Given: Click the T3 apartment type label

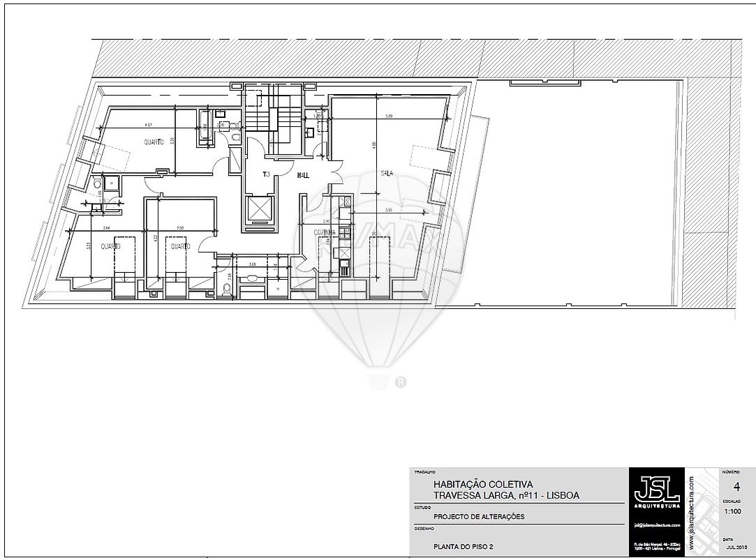Looking at the screenshot, I should [x=266, y=174].
